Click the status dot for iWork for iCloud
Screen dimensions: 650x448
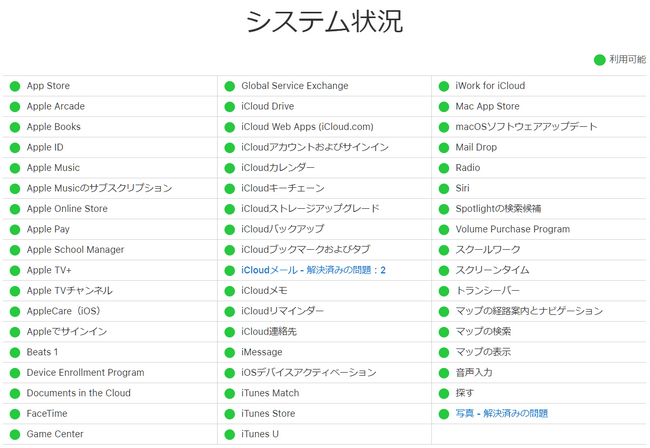point(444,86)
